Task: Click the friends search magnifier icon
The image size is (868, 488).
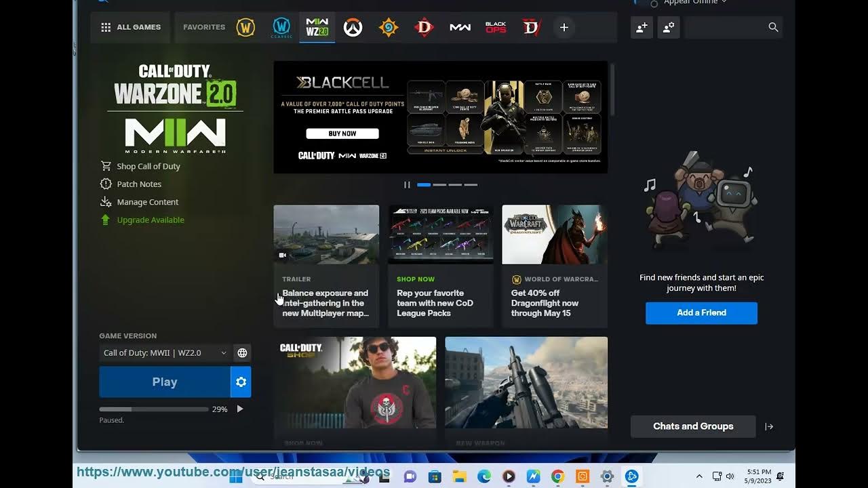Action: pos(773,27)
